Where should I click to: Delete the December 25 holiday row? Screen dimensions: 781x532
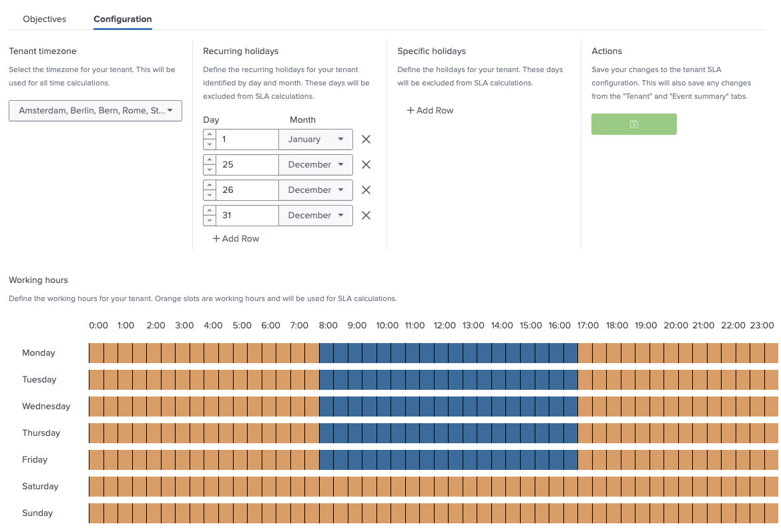(x=366, y=164)
